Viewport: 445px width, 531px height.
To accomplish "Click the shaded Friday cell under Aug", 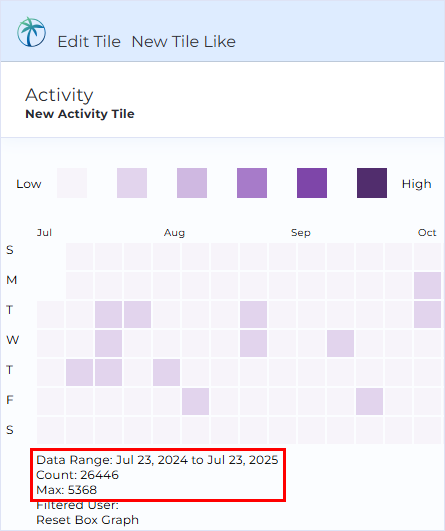I will (x=195, y=401).
